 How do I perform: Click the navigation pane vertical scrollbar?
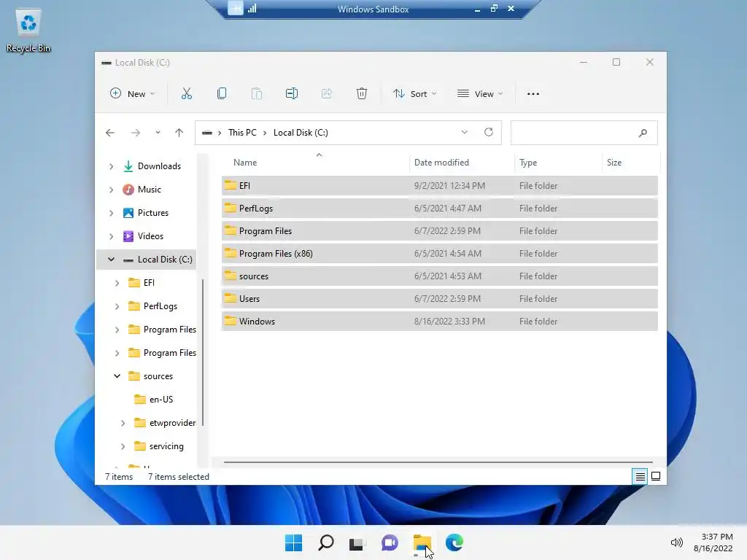(x=203, y=352)
